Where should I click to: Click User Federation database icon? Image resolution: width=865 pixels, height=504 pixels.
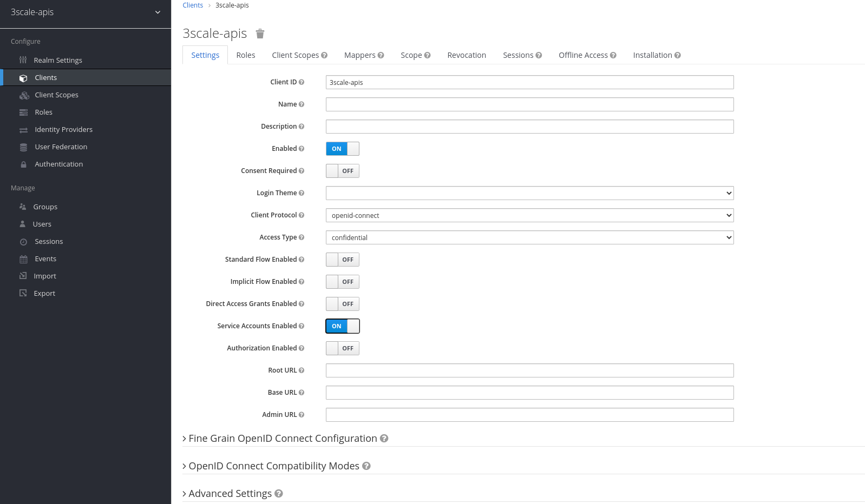tap(23, 147)
